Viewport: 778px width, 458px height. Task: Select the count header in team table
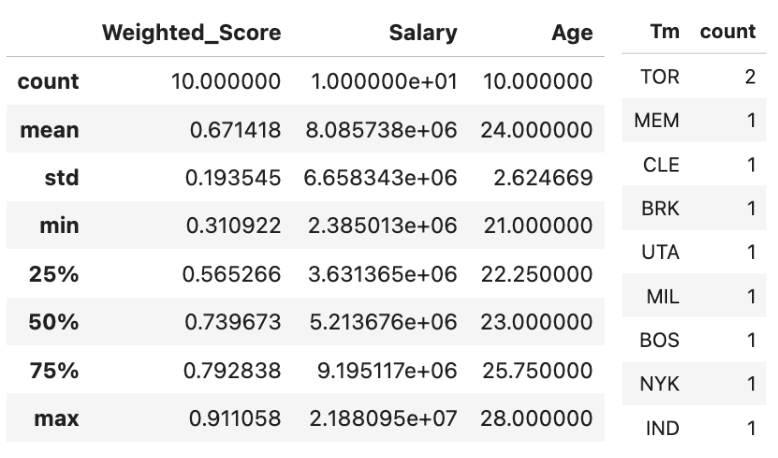point(727,31)
